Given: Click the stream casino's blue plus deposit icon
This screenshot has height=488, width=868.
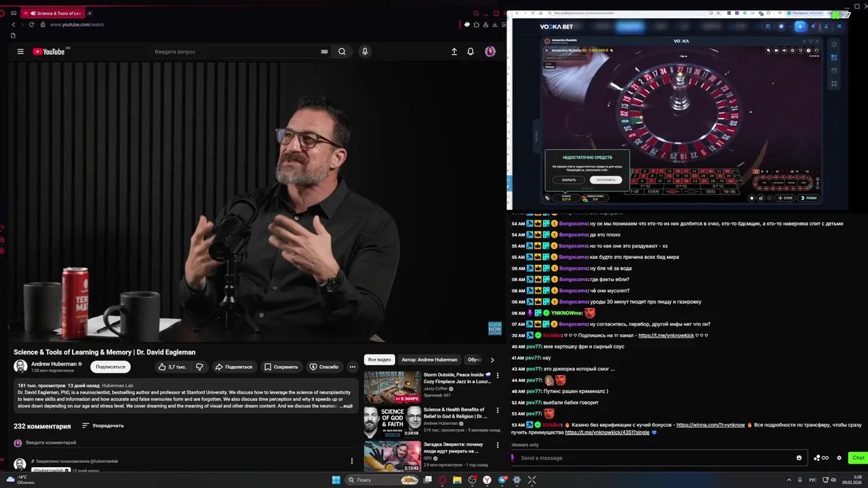Looking at the screenshot, I should pyautogui.click(x=800, y=26).
